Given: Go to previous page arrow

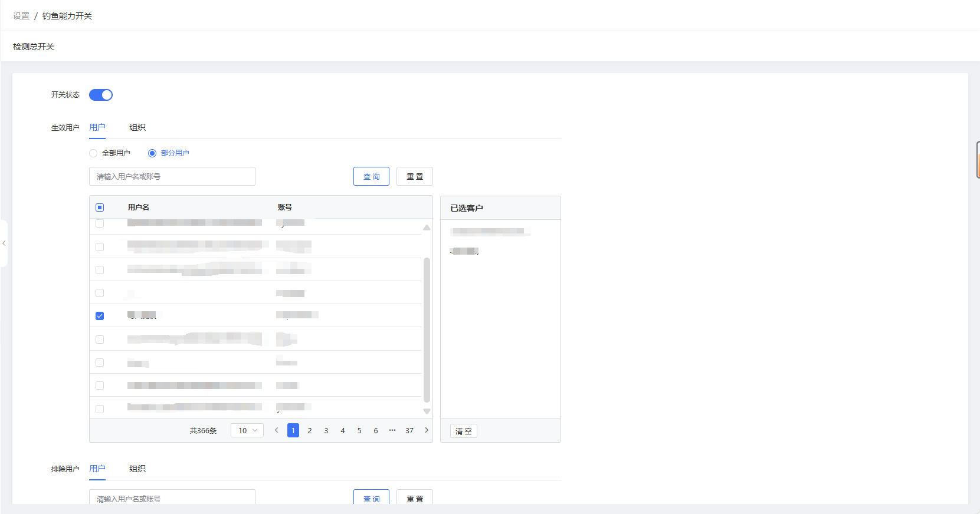Looking at the screenshot, I should pyautogui.click(x=276, y=430).
